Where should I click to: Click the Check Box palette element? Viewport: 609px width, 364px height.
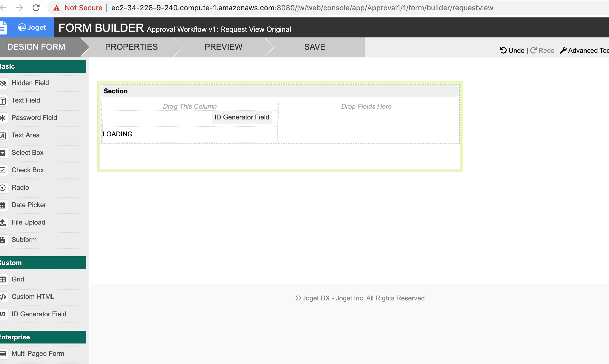[x=28, y=170]
